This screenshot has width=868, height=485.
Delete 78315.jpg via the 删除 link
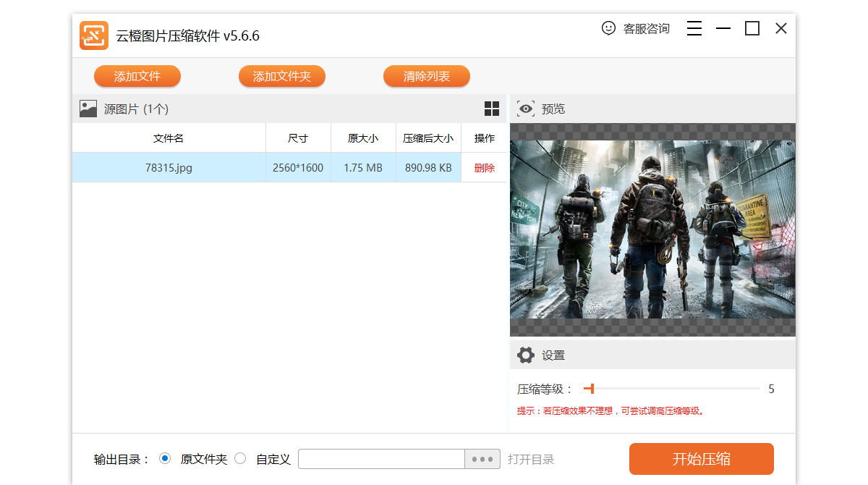[x=485, y=167]
